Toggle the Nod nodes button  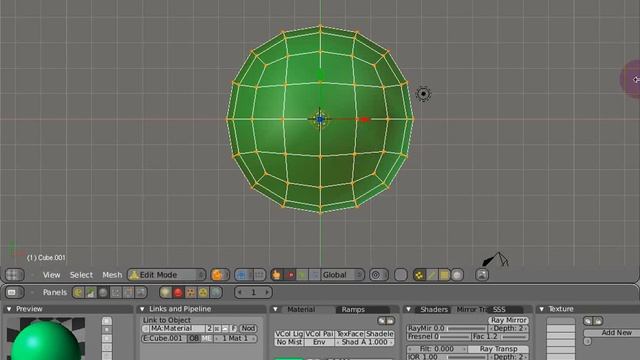coord(248,328)
